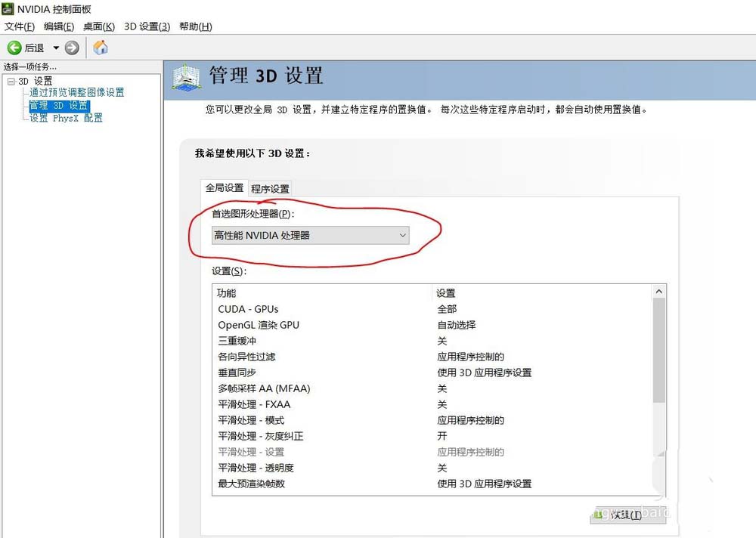Click the green Back arrow icon
Image resolution: width=756 pixels, height=538 pixels.
coord(14,48)
